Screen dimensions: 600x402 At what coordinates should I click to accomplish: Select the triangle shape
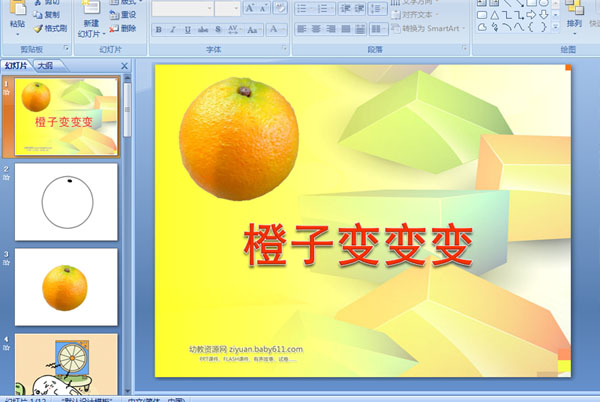[494, 15]
